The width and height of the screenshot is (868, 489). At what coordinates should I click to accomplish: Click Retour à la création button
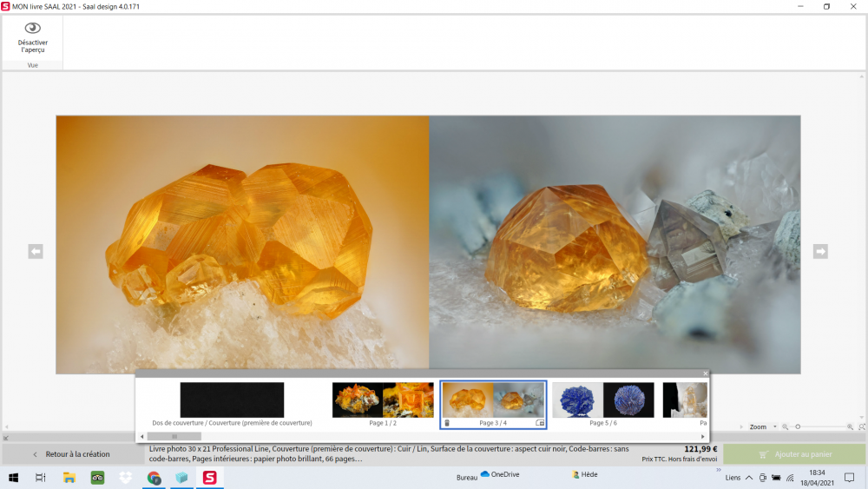(x=73, y=454)
